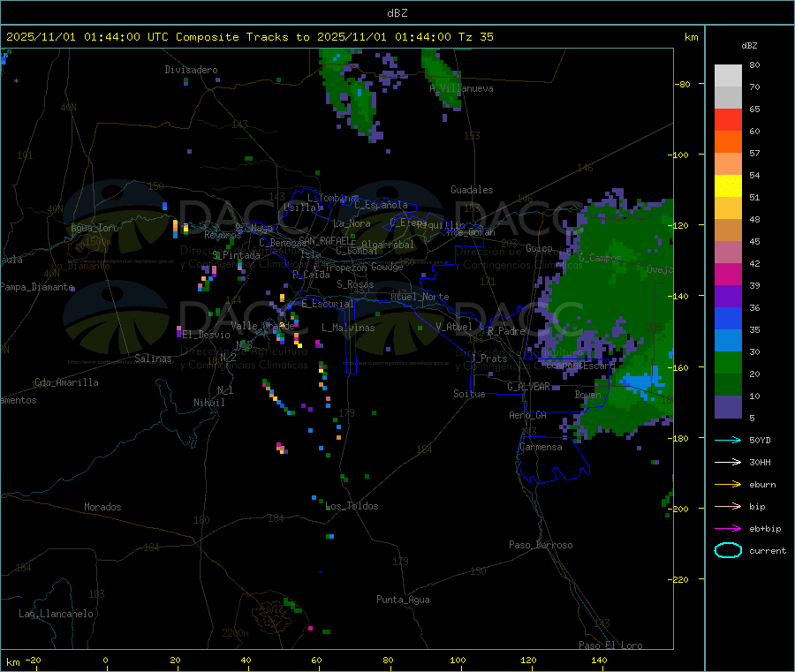Click the '2200m' elevation contour label
The image size is (795, 672).
pos(235,633)
